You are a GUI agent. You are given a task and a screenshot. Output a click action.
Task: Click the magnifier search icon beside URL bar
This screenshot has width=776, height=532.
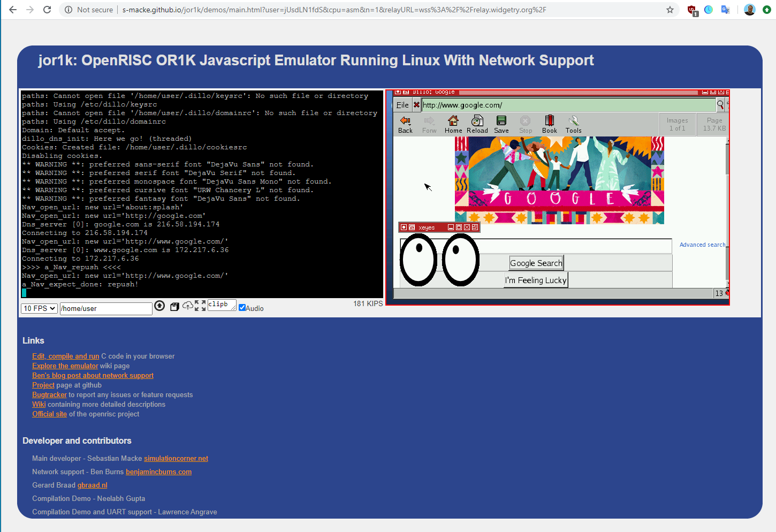[720, 104]
